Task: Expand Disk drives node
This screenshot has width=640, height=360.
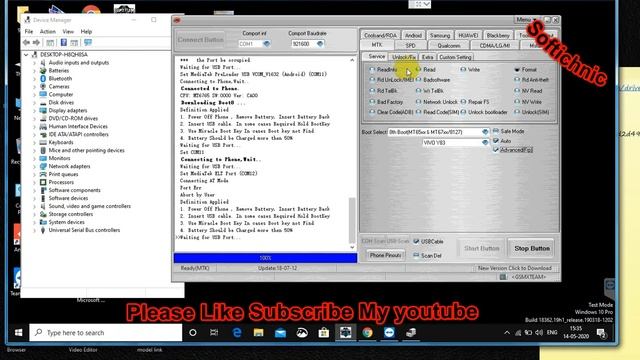Action: coord(34,103)
